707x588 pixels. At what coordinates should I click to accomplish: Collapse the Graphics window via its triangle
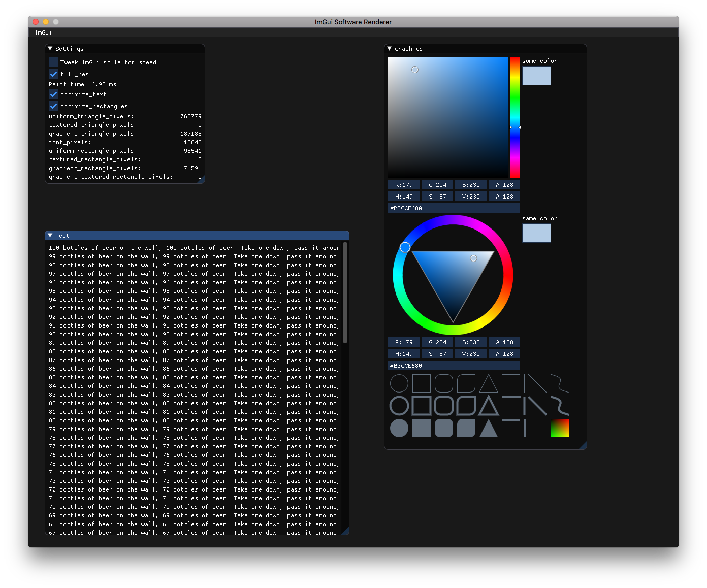(390, 49)
